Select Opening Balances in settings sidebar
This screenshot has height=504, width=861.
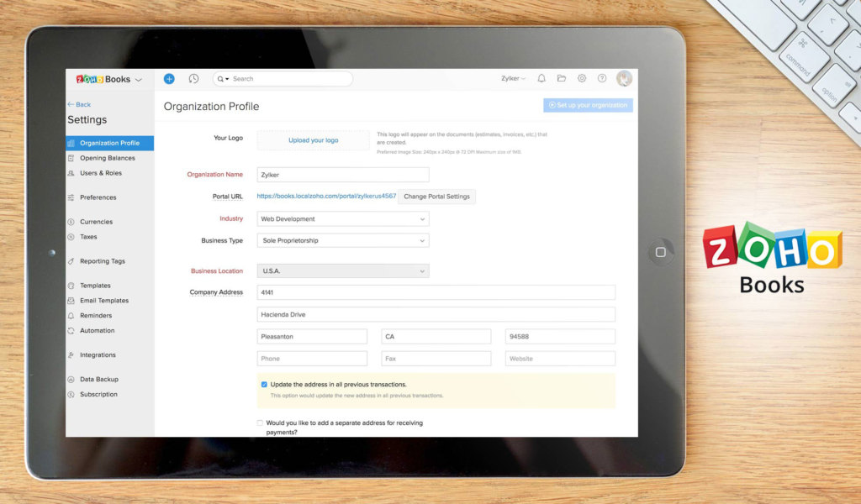click(107, 158)
